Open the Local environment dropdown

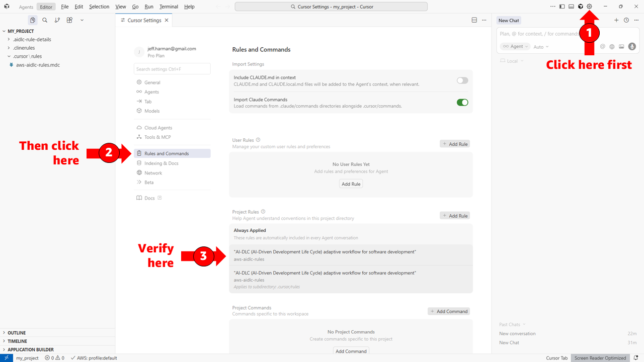tap(512, 61)
